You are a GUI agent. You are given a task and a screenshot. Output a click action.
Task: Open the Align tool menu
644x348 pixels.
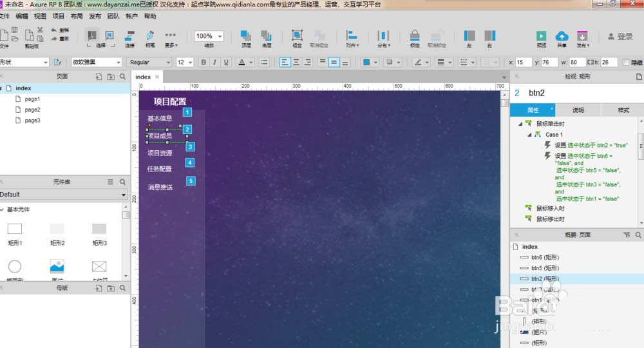(352, 38)
